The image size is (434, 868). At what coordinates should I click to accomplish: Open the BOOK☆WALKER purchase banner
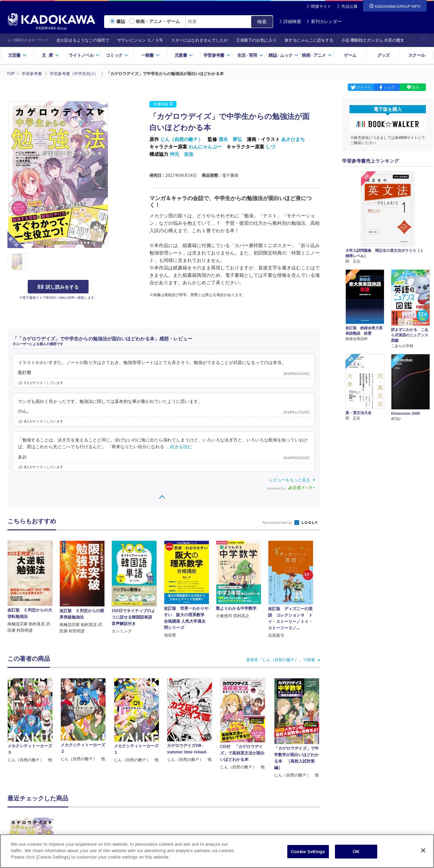[x=387, y=124]
